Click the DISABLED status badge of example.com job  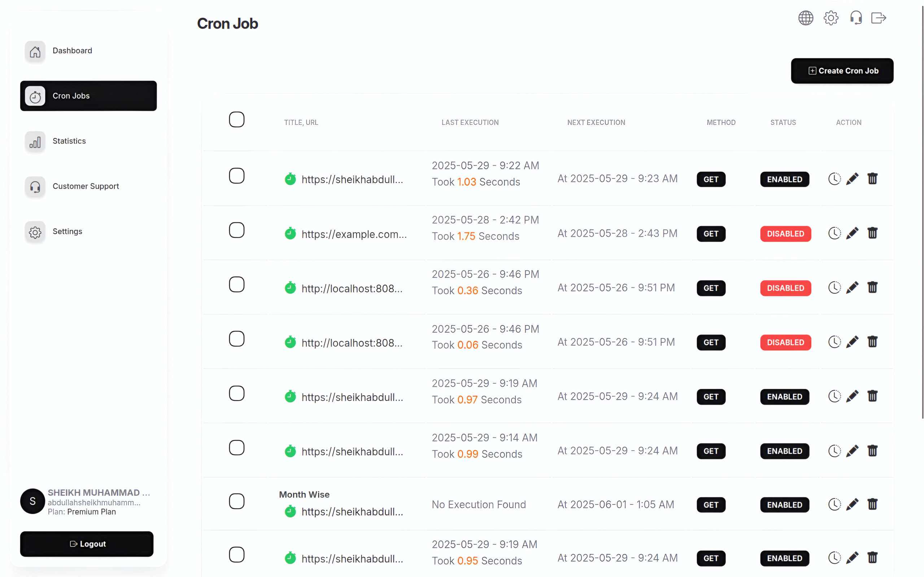click(x=785, y=234)
